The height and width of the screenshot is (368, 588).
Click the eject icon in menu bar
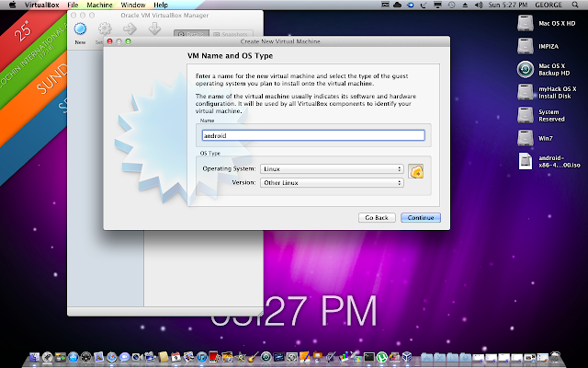coord(465,5)
